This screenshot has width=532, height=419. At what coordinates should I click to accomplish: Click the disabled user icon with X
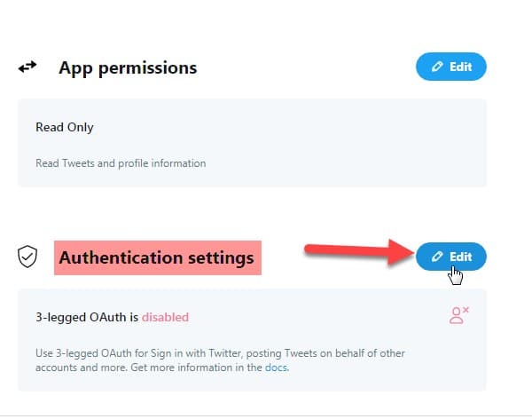pos(458,315)
